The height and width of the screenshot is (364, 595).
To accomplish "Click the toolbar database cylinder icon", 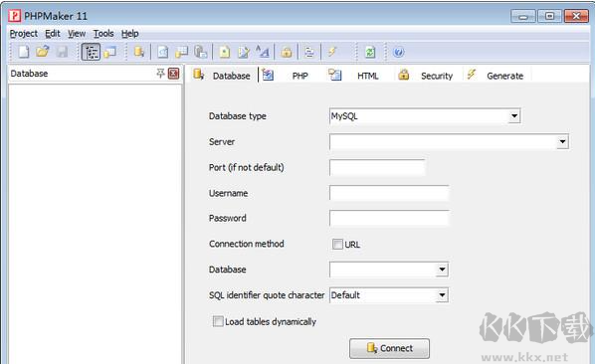I will tap(139, 52).
